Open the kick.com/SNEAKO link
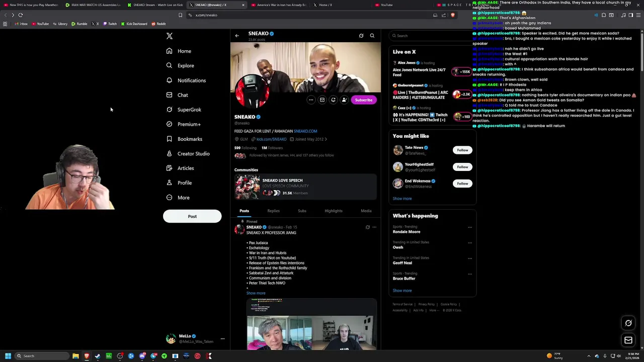Viewport: 644px width, 362px height. click(x=271, y=139)
